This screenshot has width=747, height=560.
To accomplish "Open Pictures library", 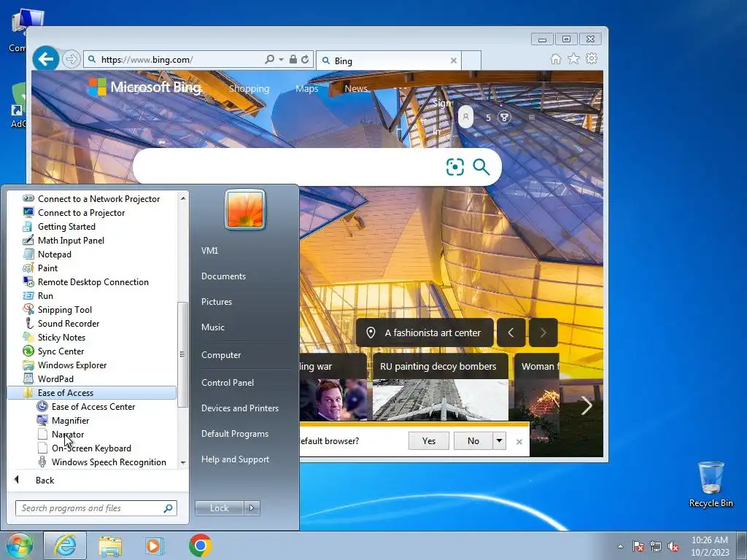I will (x=216, y=301).
